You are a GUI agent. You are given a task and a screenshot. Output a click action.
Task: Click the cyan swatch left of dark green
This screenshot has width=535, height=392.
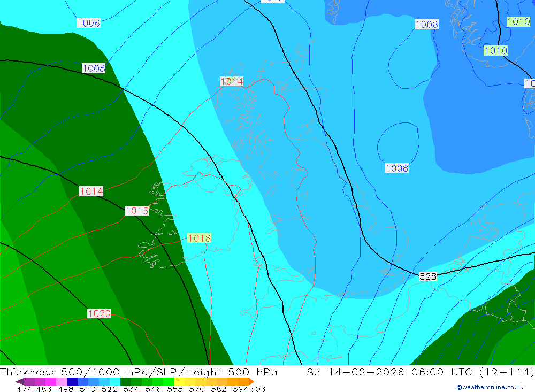point(115,381)
